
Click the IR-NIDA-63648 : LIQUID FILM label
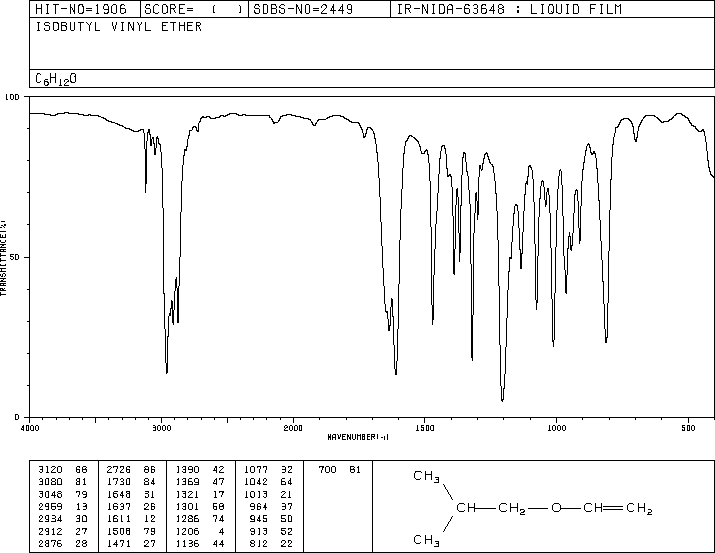click(x=509, y=9)
